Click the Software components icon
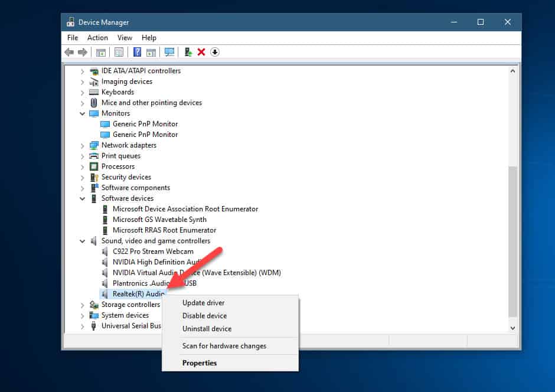The height and width of the screenshot is (392, 555). coord(94,188)
